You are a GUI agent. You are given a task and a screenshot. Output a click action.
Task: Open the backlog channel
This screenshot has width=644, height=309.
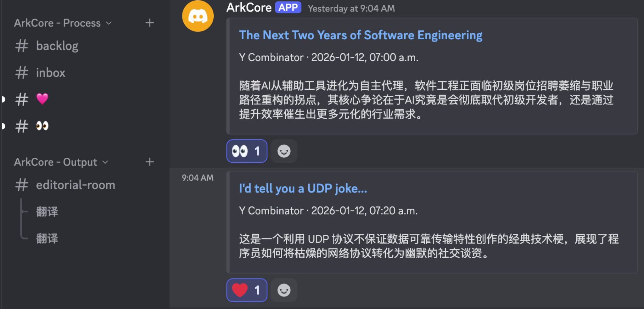click(x=57, y=46)
